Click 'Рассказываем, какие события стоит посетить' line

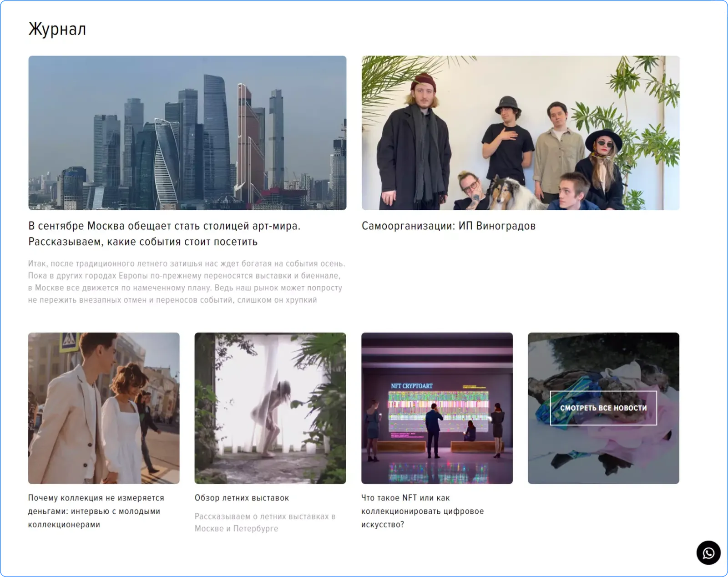pyautogui.click(x=143, y=242)
